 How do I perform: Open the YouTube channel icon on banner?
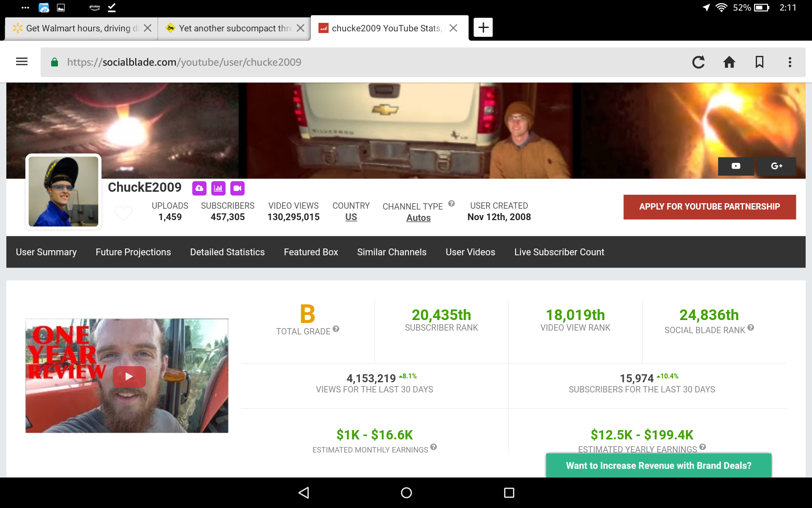[x=736, y=166]
